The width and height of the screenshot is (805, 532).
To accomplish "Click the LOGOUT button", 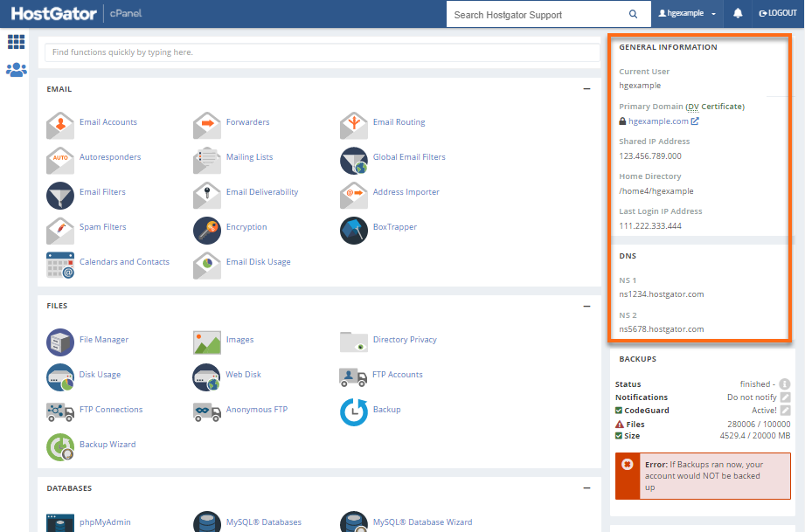I will pos(776,12).
